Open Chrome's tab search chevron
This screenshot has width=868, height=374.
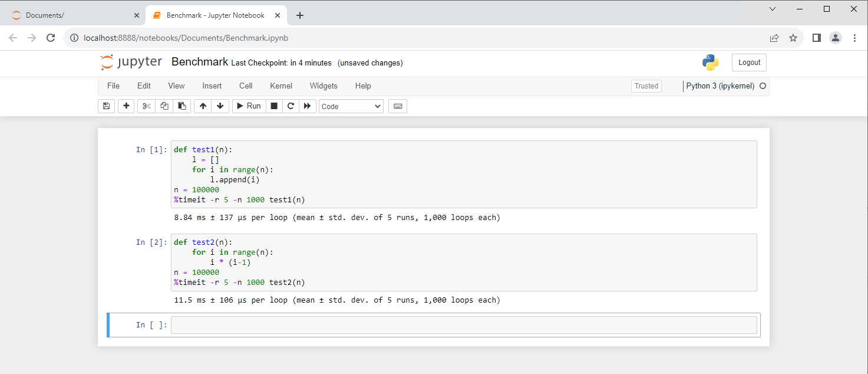coord(773,9)
